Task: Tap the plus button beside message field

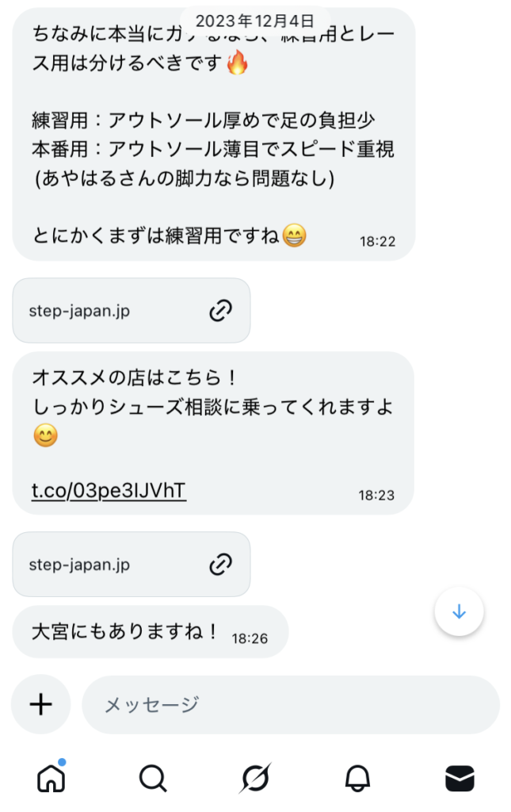Action: pos(41,704)
